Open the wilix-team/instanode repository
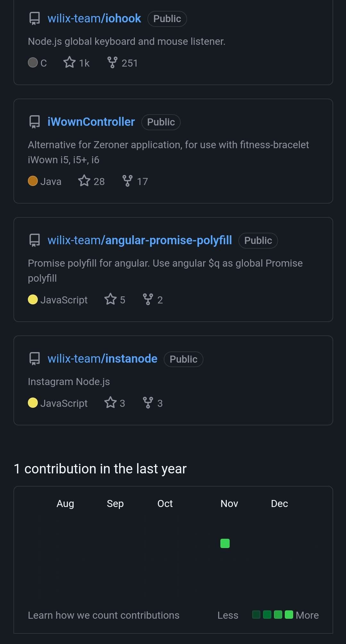The height and width of the screenshot is (644, 346). (103, 359)
